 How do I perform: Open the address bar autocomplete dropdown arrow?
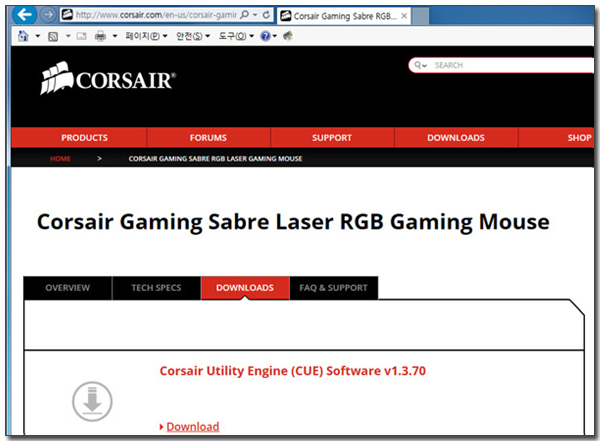[255, 15]
